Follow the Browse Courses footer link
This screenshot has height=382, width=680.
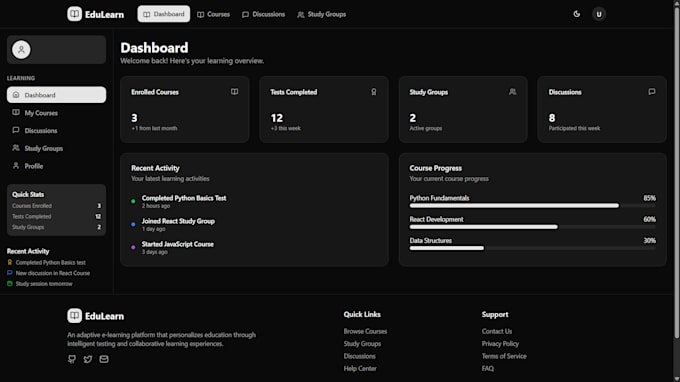pos(365,331)
